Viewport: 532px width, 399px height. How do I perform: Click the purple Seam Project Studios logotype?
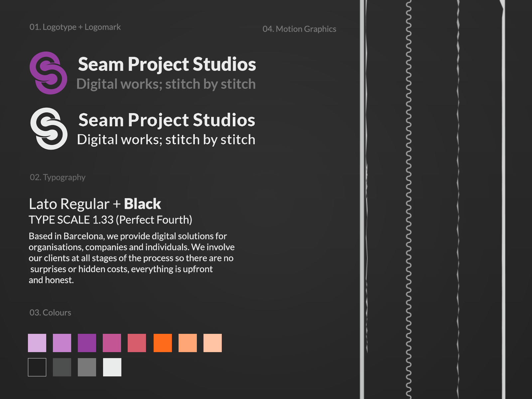click(167, 64)
